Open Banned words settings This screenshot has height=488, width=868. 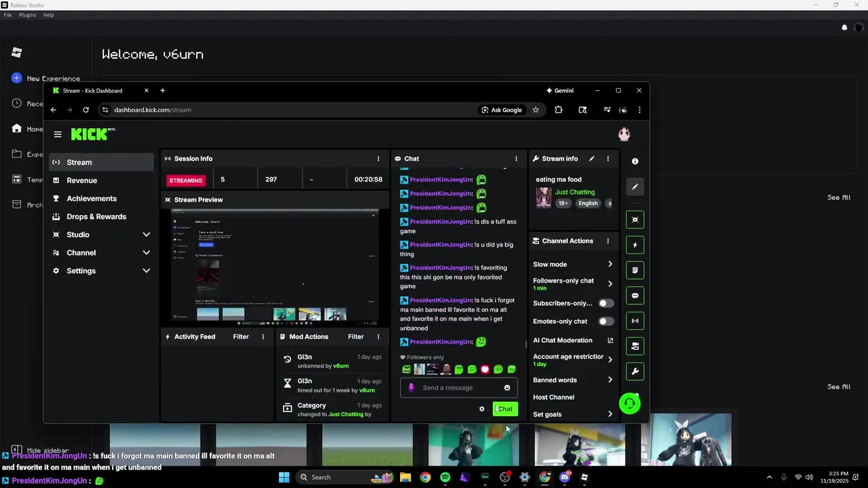[x=573, y=380]
